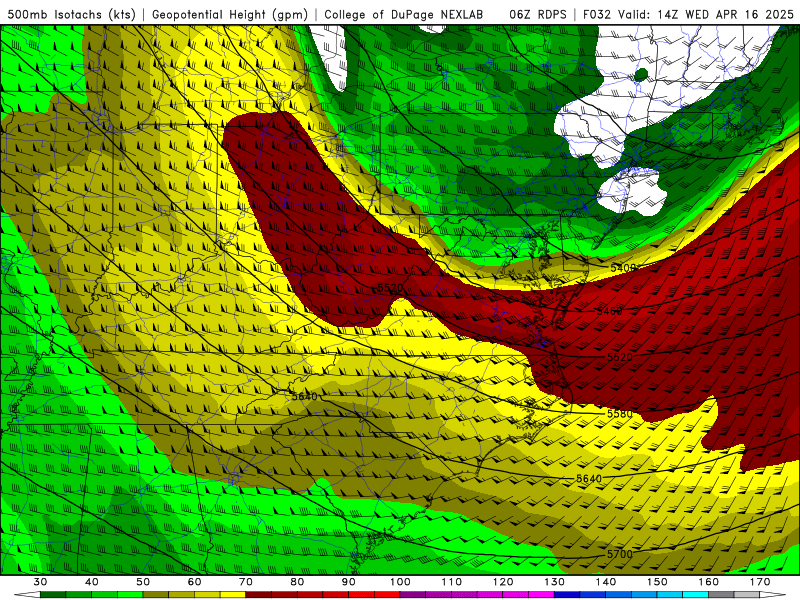
Task: Click the 100 value on the color scale
Action: (x=401, y=582)
